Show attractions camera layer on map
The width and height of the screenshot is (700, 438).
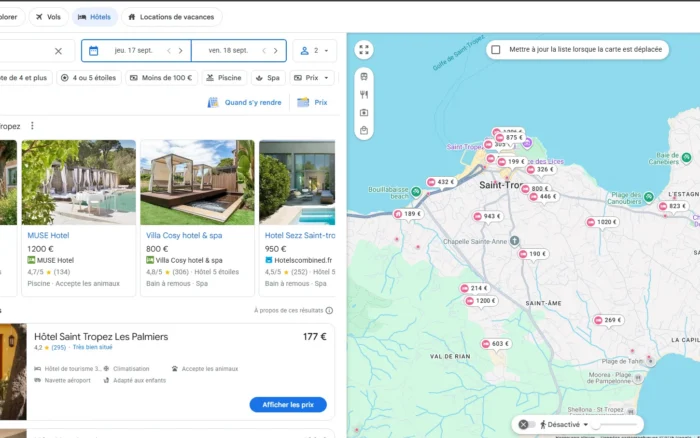click(364, 113)
